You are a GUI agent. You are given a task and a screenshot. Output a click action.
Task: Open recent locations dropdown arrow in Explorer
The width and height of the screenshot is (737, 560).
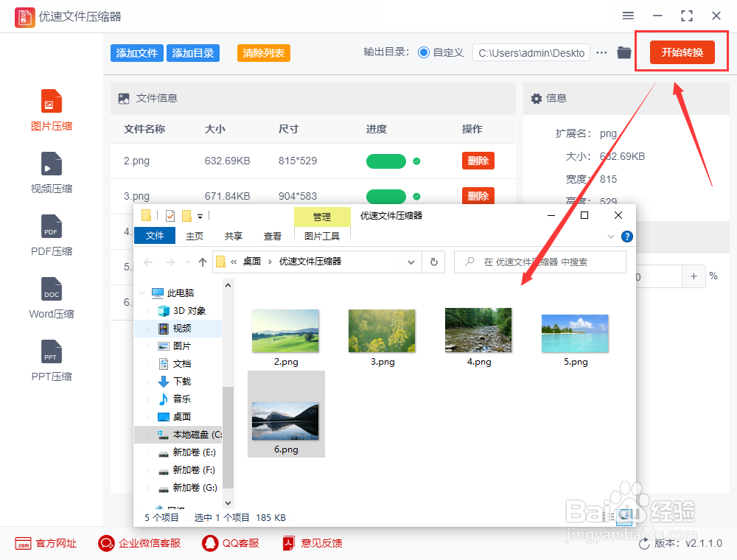[x=187, y=262]
